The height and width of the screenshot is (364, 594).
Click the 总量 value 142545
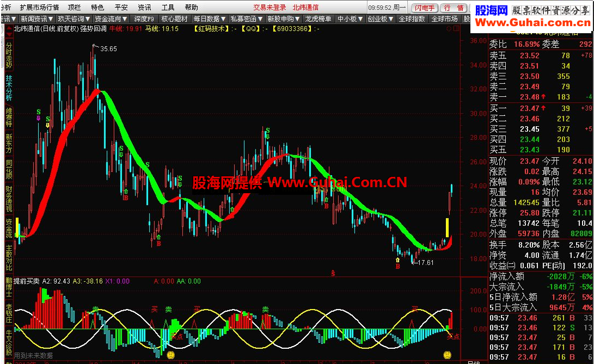(526, 202)
